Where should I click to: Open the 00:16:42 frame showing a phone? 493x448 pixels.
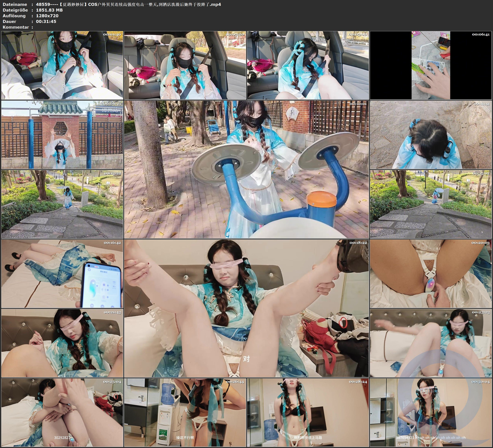[62, 274]
